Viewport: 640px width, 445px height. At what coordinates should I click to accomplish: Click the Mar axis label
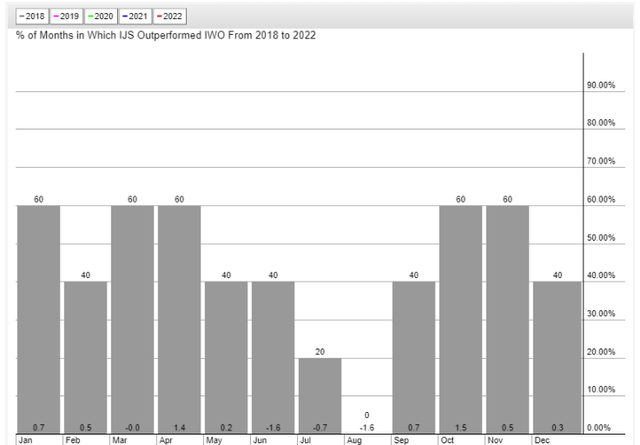[x=120, y=440]
